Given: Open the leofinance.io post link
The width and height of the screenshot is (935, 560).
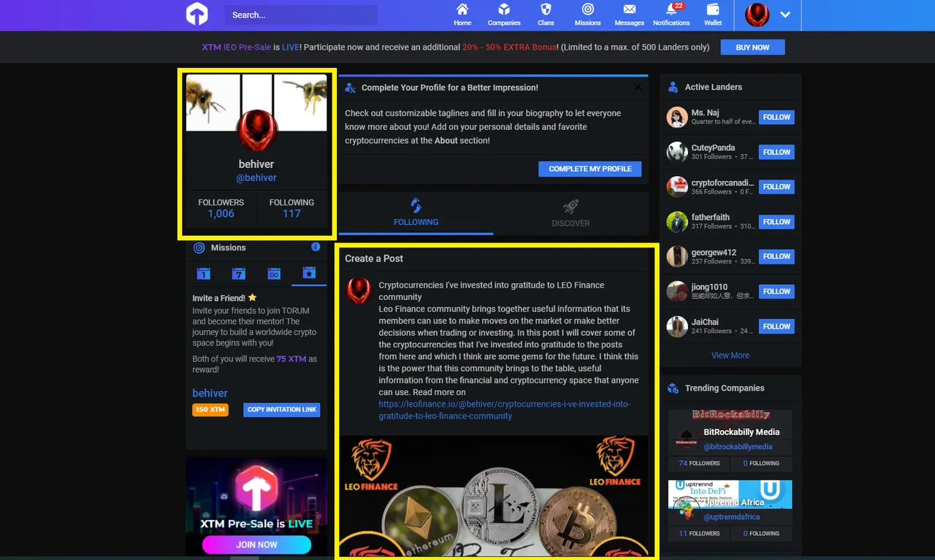Looking at the screenshot, I should coord(504,410).
